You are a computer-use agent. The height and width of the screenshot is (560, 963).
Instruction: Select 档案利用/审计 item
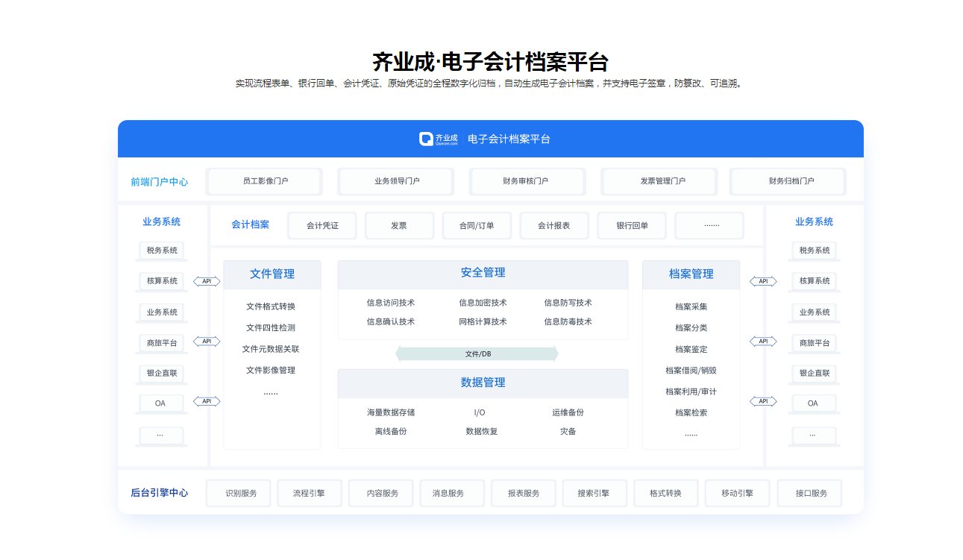pos(691,391)
